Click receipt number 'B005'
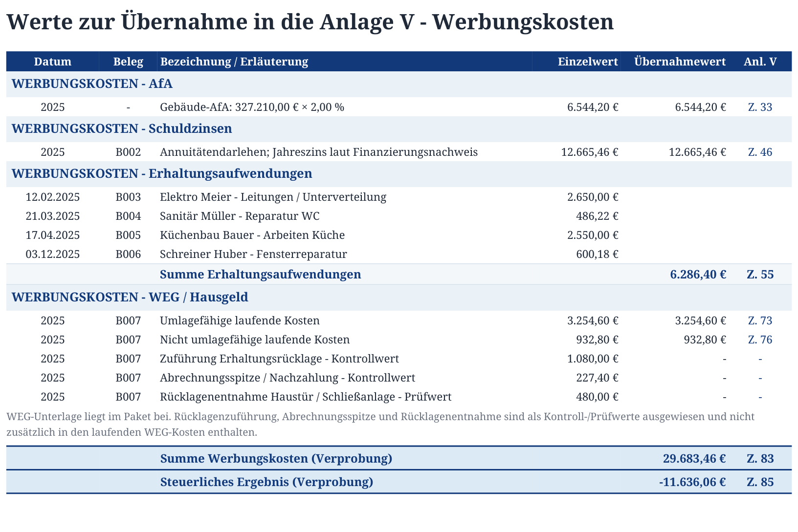The width and height of the screenshot is (798, 532). click(x=128, y=235)
